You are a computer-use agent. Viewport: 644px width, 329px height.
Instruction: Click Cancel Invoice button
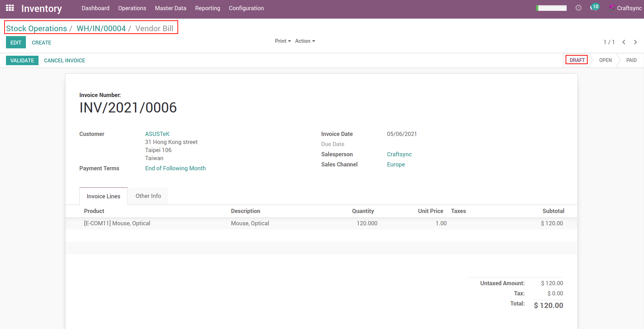pyautogui.click(x=64, y=61)
